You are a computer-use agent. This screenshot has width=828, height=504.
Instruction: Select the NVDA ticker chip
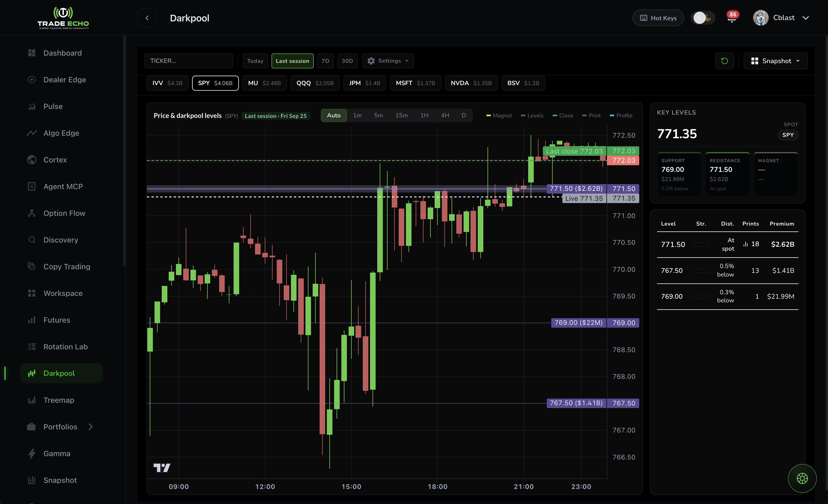[x=471, y=83]
